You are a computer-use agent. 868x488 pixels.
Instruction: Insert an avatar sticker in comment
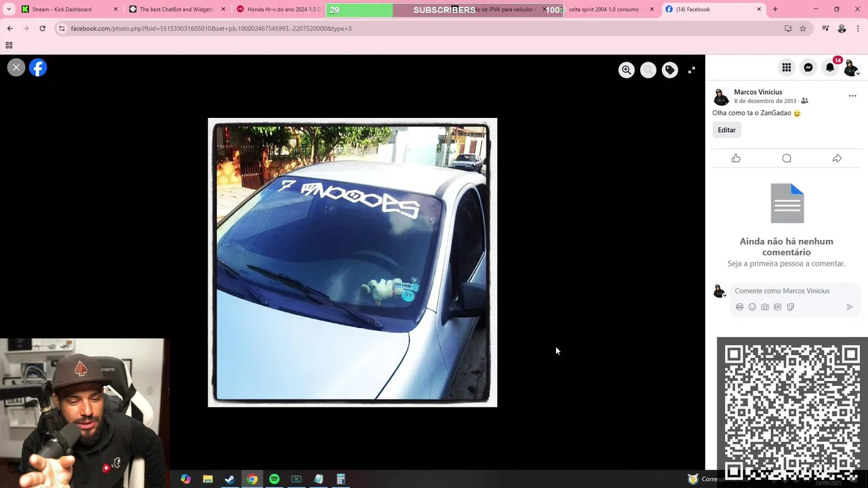coord(739,307)
